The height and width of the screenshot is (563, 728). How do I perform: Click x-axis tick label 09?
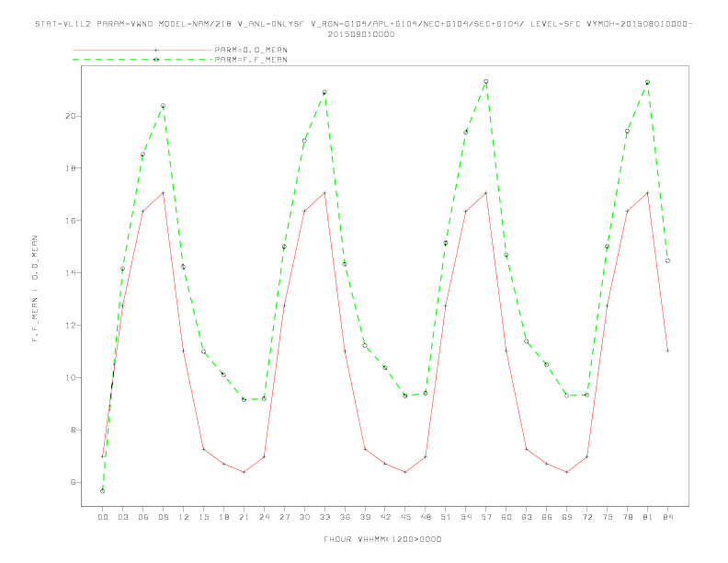click(x=163, y=517)
